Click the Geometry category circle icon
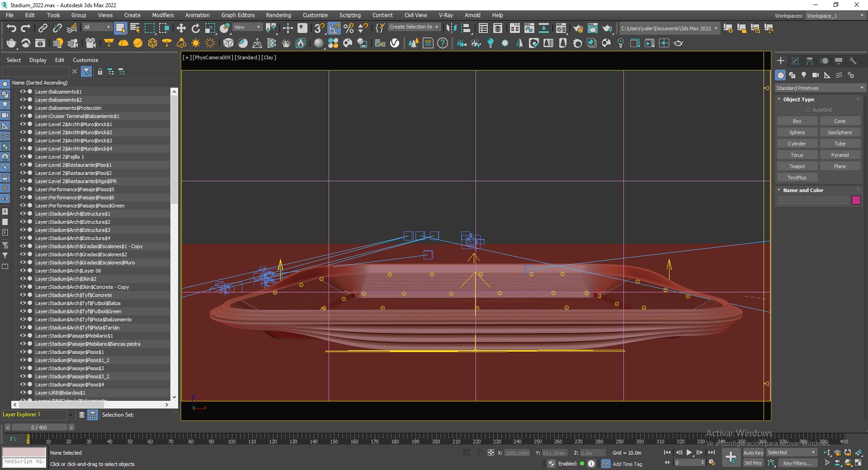Image resolution: width=868 pixels, height=470 pixels. coord(781,75)
